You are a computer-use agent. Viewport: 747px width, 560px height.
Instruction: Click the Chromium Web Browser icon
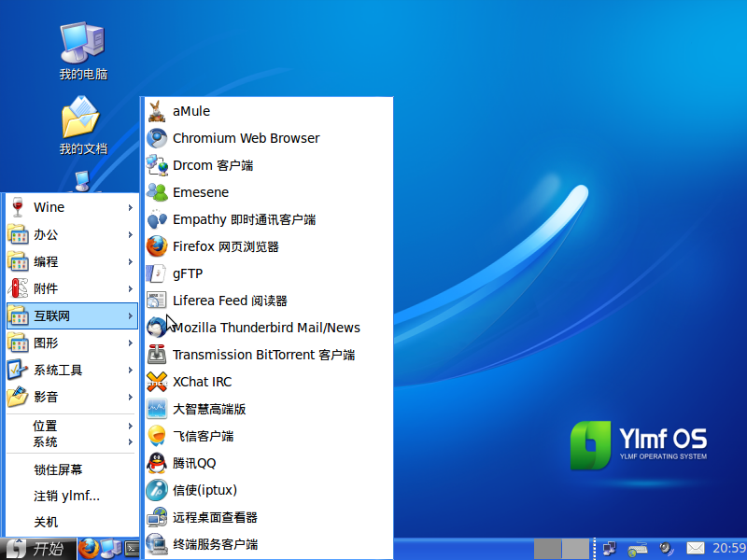click(x=156, y=138)
